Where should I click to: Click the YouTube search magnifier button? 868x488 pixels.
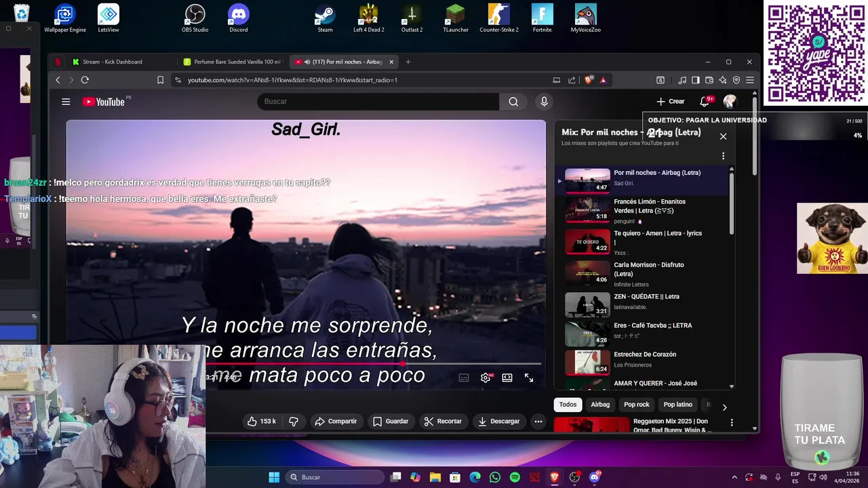[x=513, y=102]
